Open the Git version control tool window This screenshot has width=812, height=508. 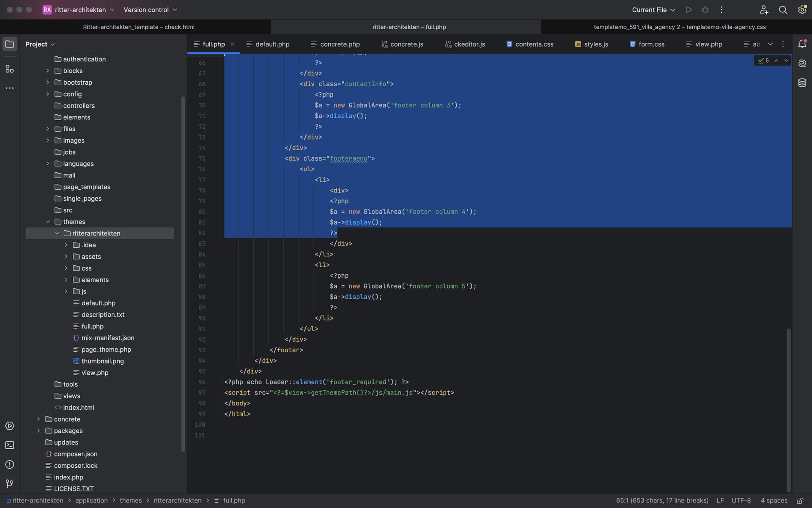click(9, 484)
